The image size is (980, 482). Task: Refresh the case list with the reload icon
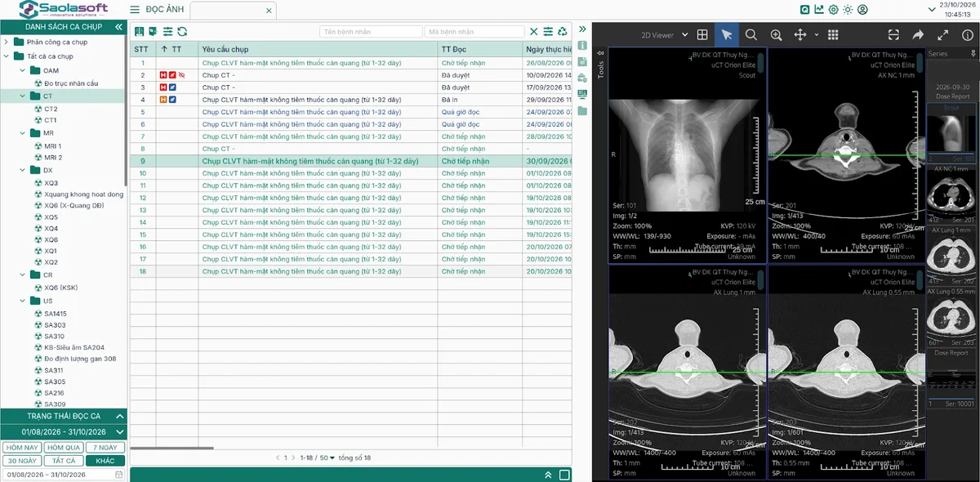[182, 32]
